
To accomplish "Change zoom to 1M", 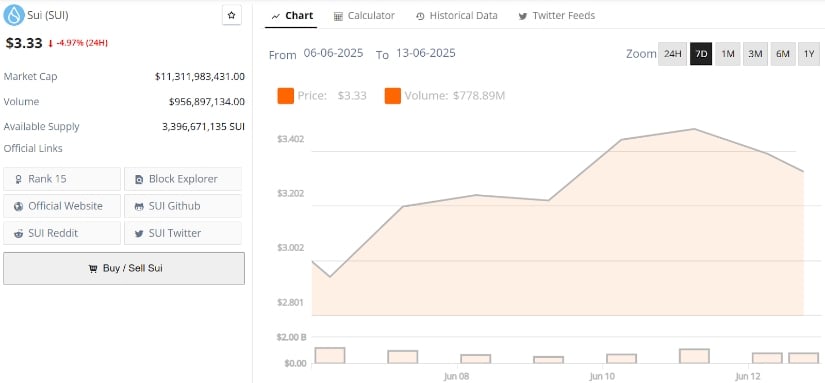I will click(728, 54).
